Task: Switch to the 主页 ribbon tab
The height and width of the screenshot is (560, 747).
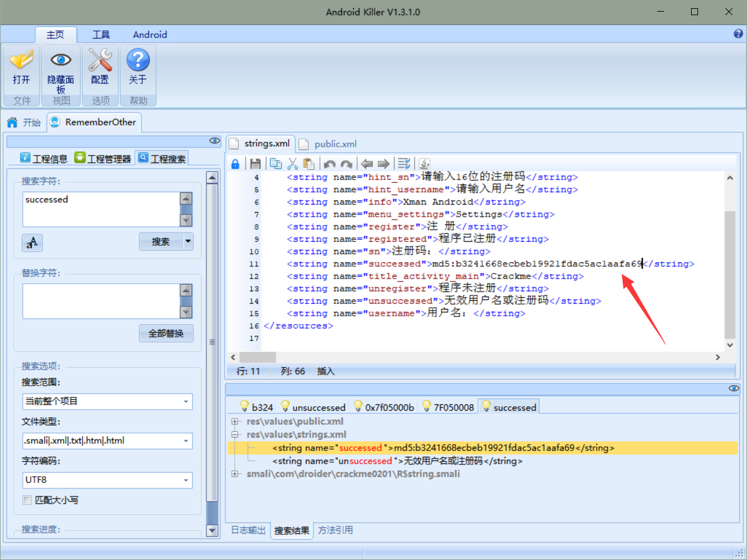Action: [x=55, y=34]
